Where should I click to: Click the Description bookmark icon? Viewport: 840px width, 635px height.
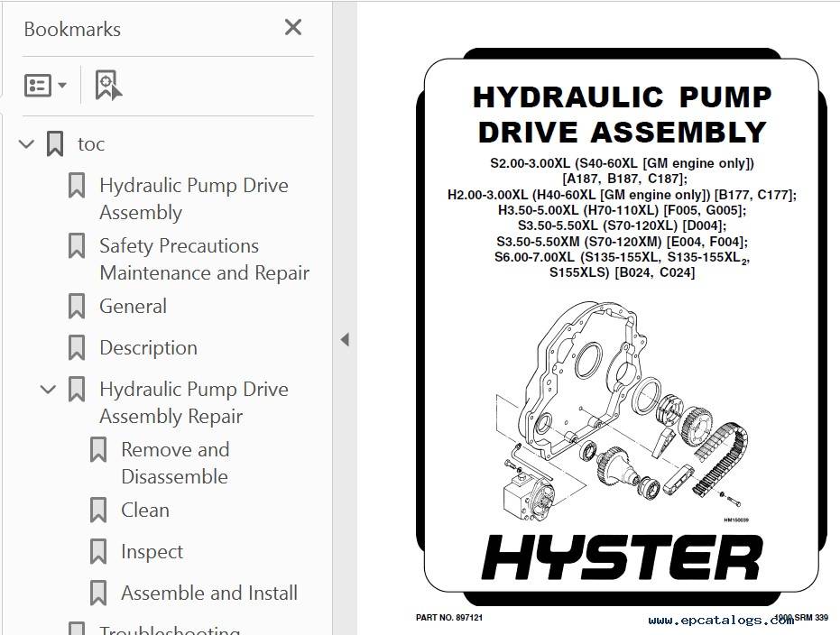[77, 347]
